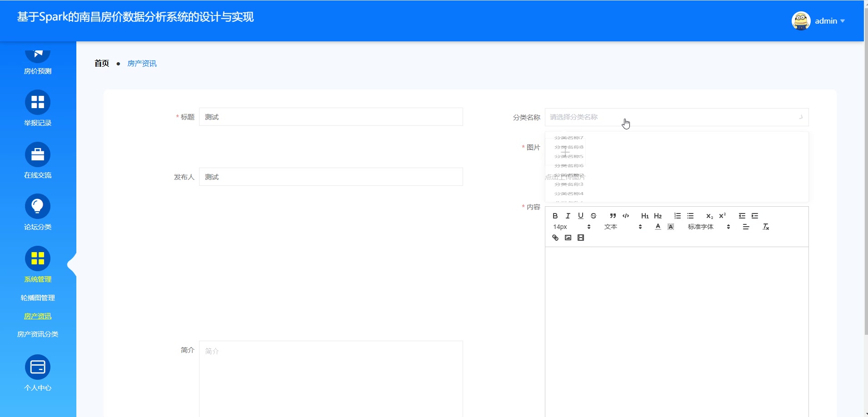Image resolution: width=868 pixels, height=417 pixels.
Task: Create an ordered numbered list
Action: [677, 216]
